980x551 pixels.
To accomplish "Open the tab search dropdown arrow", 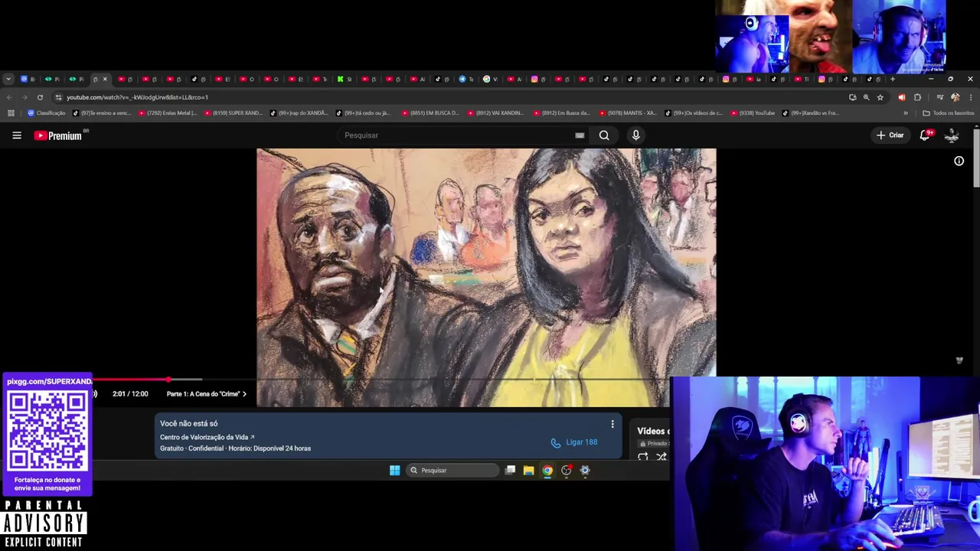I will pyautogui.click(x=8, y=79).
